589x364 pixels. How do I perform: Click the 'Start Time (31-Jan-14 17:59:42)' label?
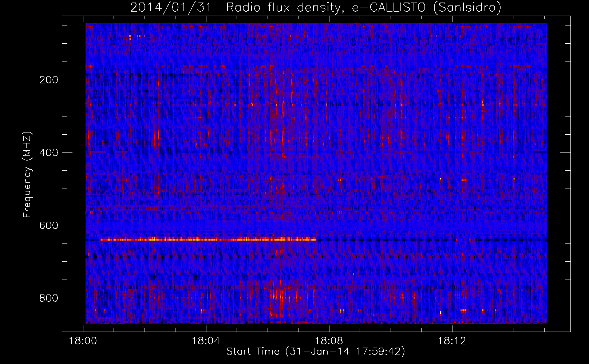[x=316, y=352]
